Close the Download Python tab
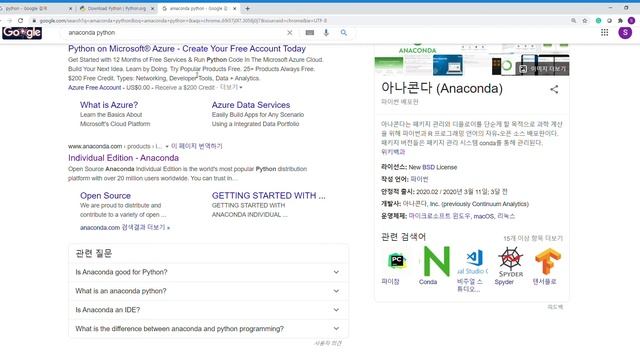This screenshot has width=640, height=360. point(153,9)
